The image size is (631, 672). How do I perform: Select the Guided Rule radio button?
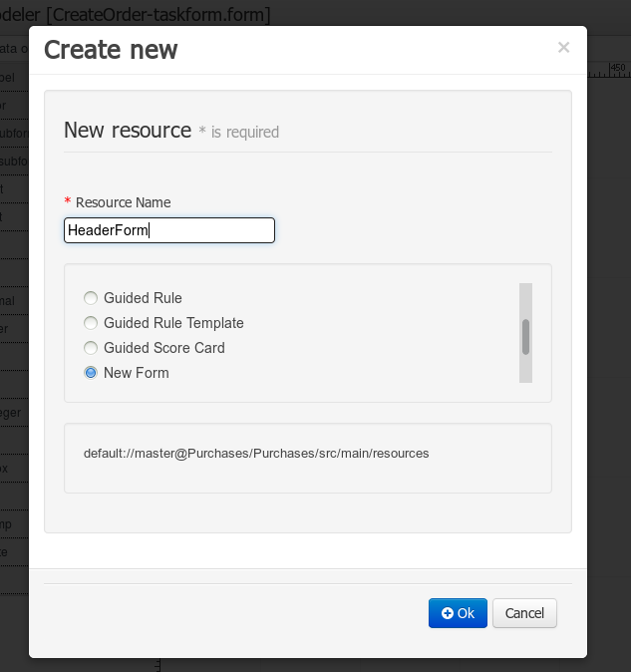coord(91,298)
